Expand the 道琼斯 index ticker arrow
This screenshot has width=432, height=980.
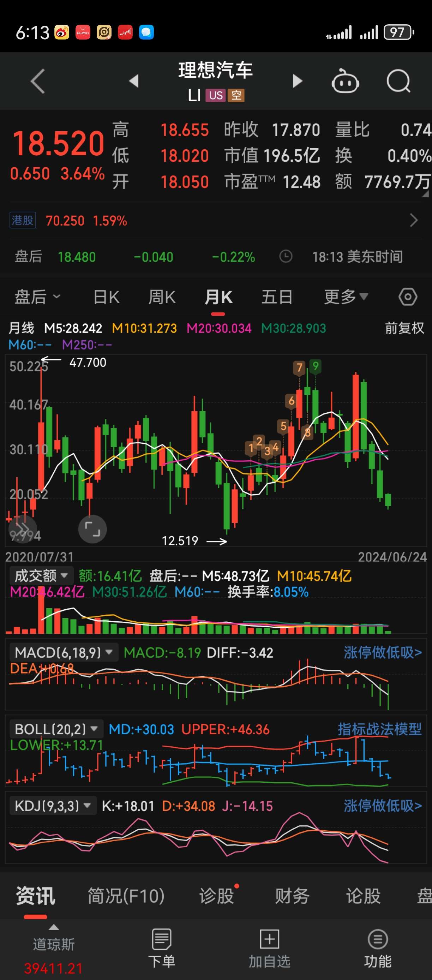54,927
